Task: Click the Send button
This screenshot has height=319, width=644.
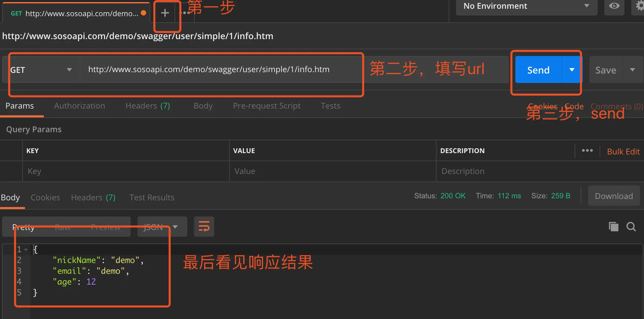Action: coord(538,70)
